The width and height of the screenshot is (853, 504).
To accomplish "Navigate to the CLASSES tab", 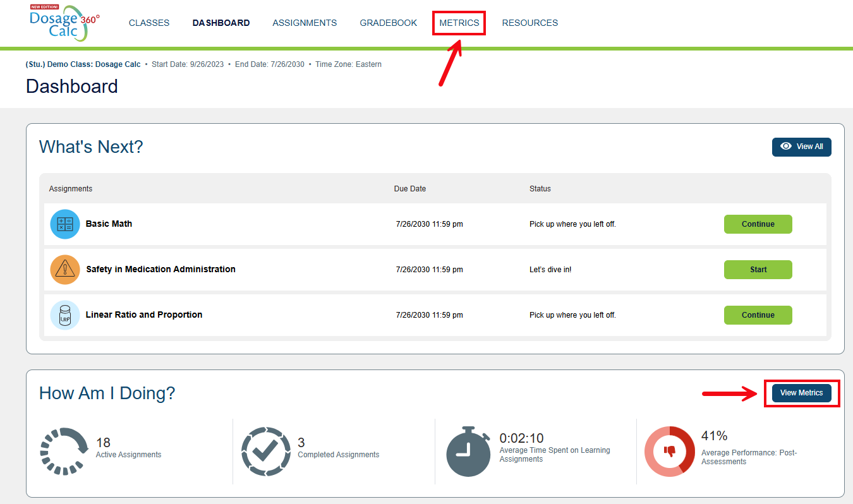I will [x=149, y=23].
